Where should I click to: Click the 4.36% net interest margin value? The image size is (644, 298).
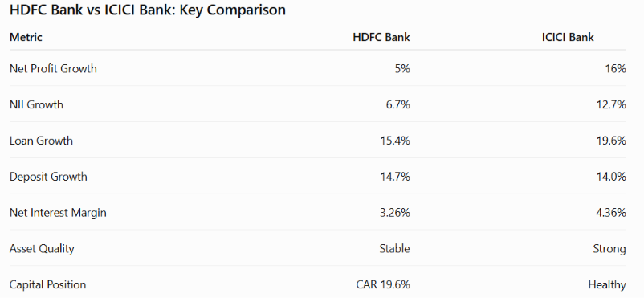click(x=611, y=213)
